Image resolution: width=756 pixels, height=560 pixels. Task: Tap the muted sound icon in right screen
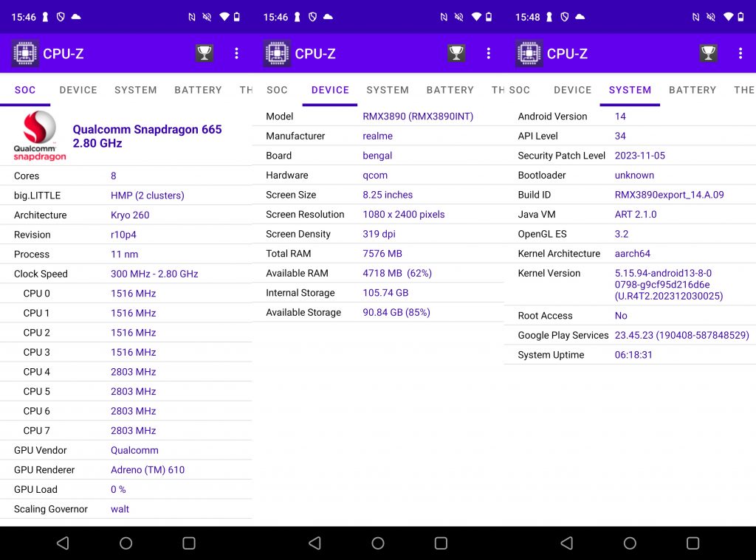[x=711, y=17]
